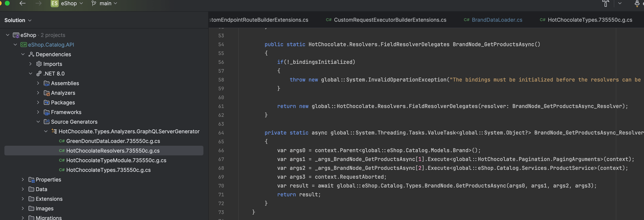Click the Properties folder icon
The image size is (644, 220).
pyautogui.click(x=31, y=179)
